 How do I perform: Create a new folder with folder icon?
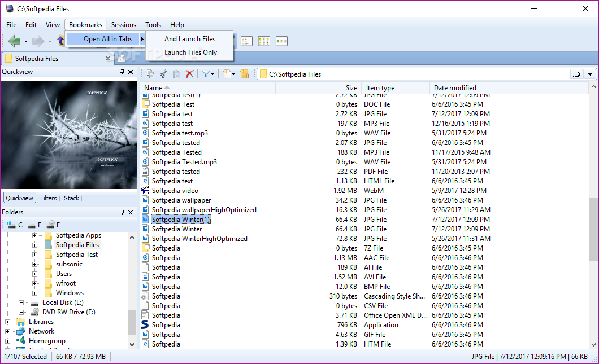click(x=245, y=74)
